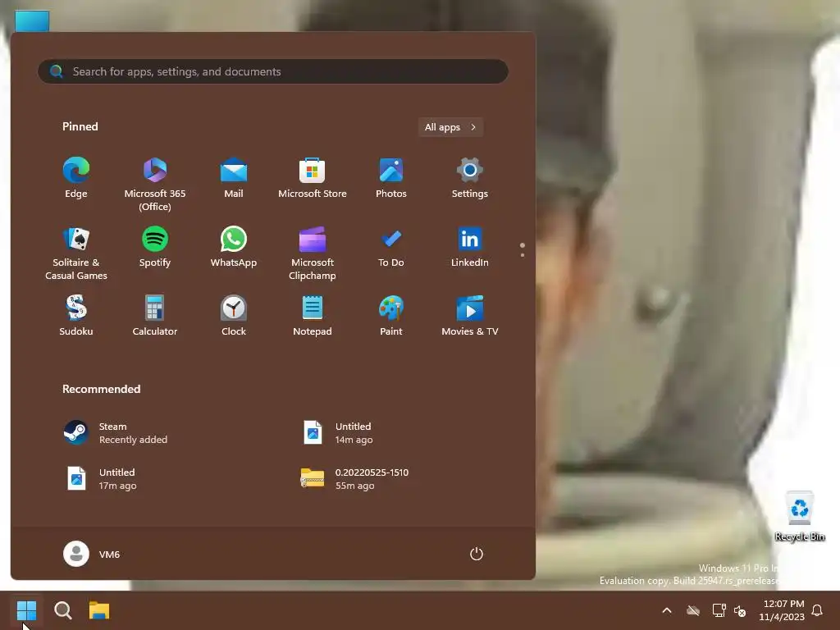Expand the All apps list
The image size is (840, 630).
450,127
